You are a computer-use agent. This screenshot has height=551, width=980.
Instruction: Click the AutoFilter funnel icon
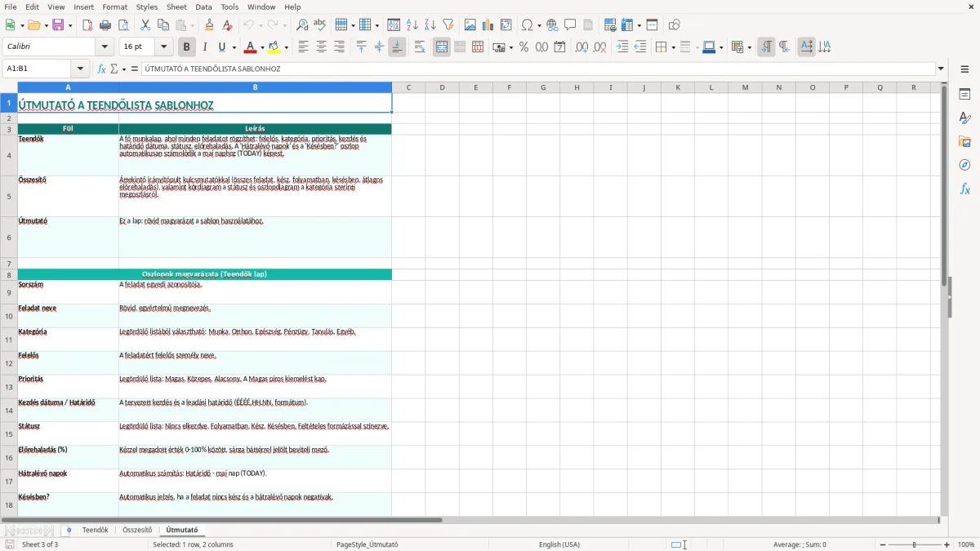point(448,25)
